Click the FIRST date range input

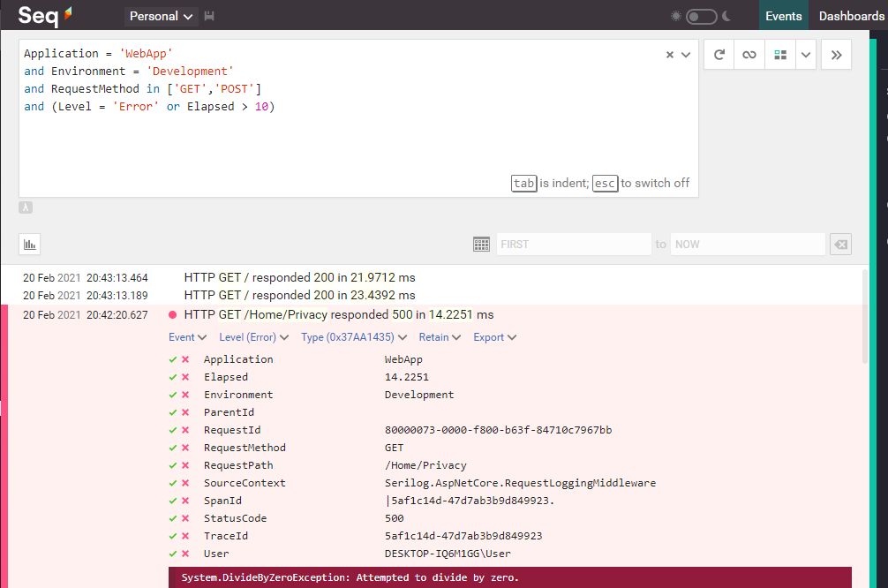click(x=574, y=245)
